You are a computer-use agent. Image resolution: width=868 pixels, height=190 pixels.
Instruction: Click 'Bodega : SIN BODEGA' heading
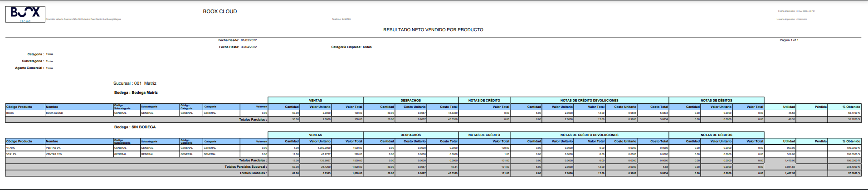pyautogui.click(x=135, y=127)
